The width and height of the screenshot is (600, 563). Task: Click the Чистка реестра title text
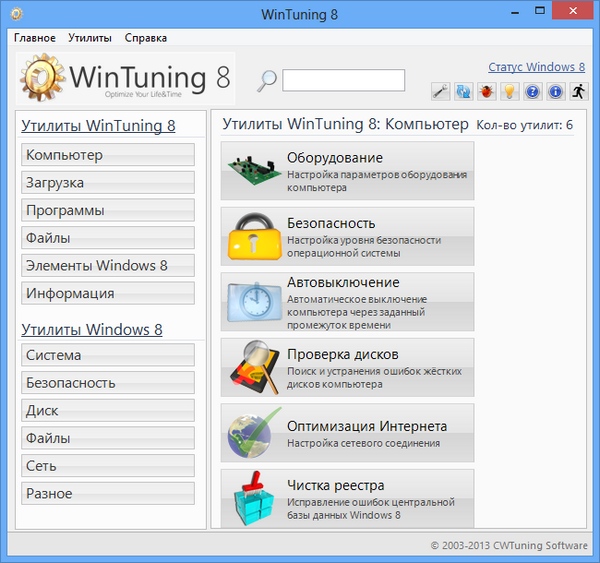coord(336,485)
